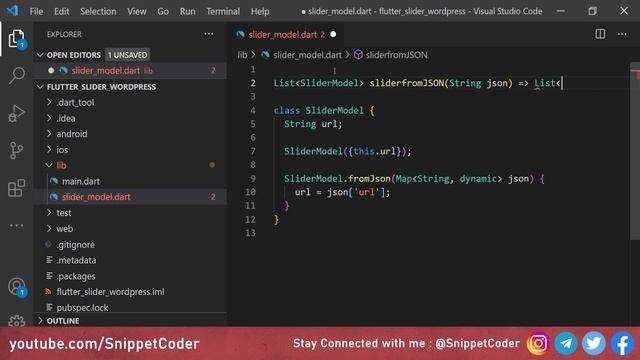Open the Run menu
This screenshot has width=640, height=360.
coord(187,11)
